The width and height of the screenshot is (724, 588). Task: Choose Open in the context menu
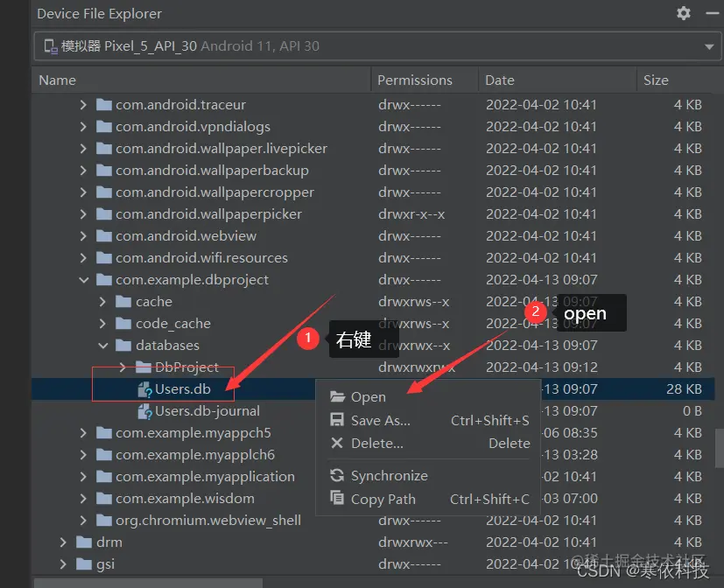[428, 397]
